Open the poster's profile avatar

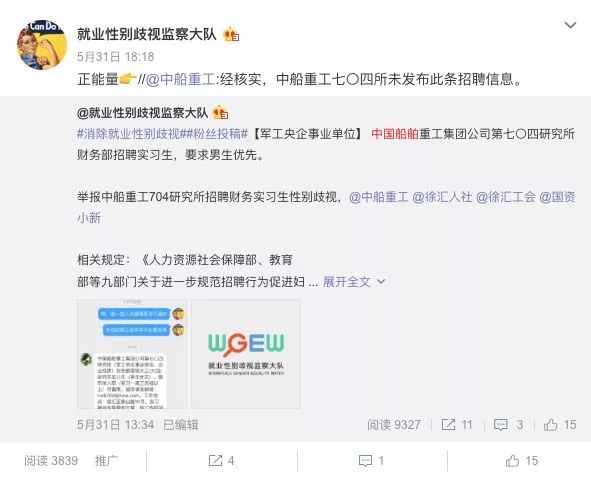(42, 45)
